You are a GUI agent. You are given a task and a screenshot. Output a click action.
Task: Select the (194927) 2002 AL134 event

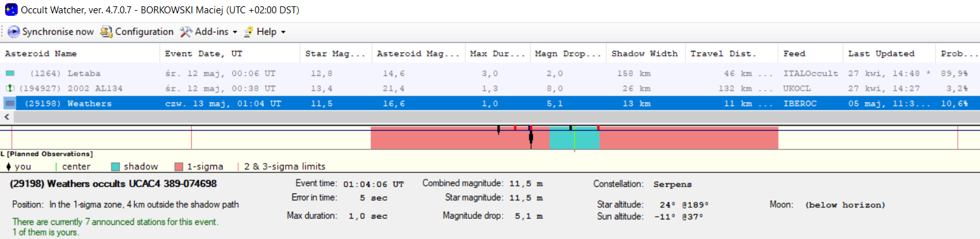click(490, 88)
